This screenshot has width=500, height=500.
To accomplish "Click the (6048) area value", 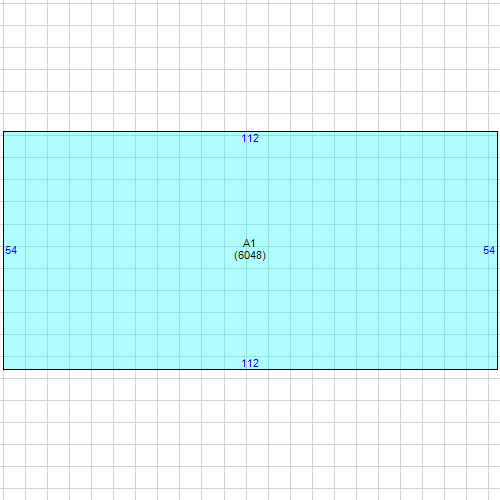I will [x=250, y=255].
